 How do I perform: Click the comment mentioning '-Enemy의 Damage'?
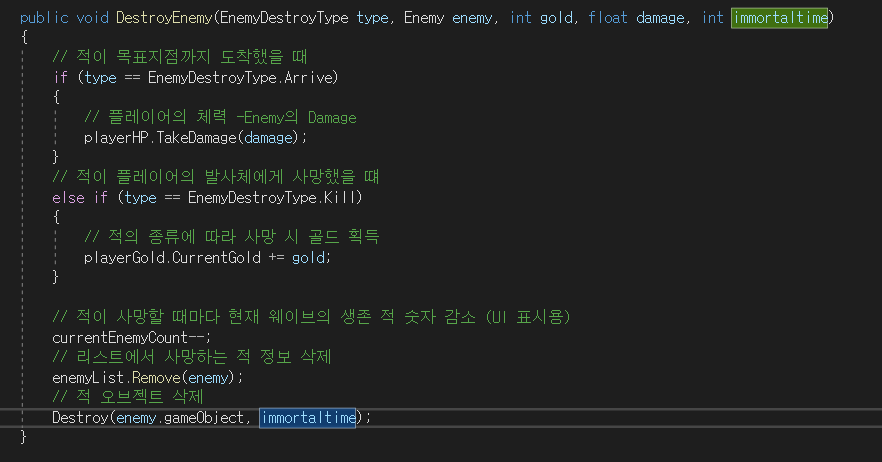[220, 117]
